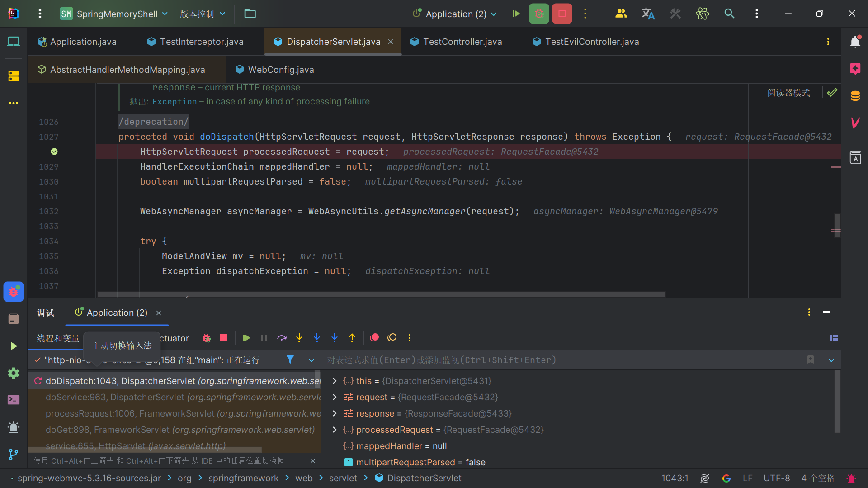
Task: Open SpringMemoryShell project dropdown
Action: pos(114,14)
